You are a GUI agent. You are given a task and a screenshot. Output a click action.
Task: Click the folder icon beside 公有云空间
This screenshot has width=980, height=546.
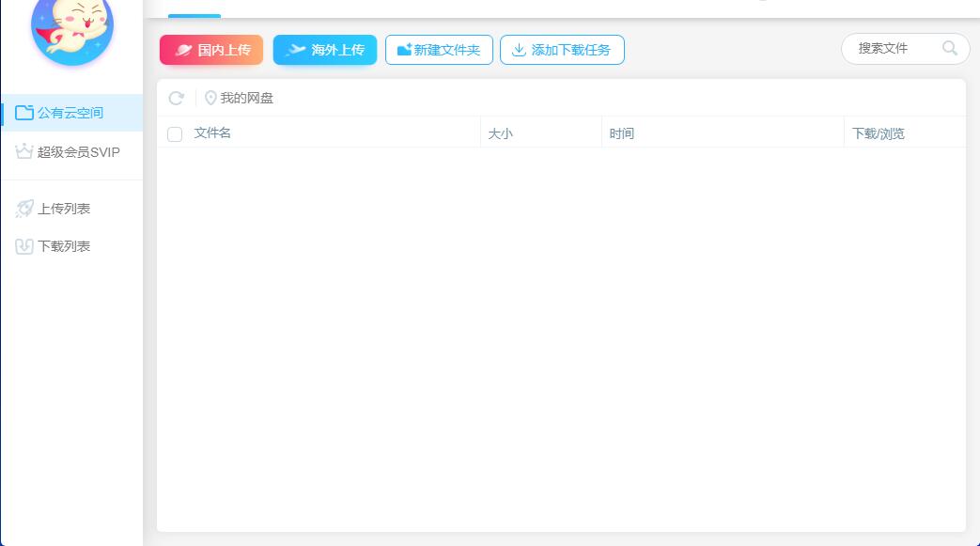tap(24, 113)
